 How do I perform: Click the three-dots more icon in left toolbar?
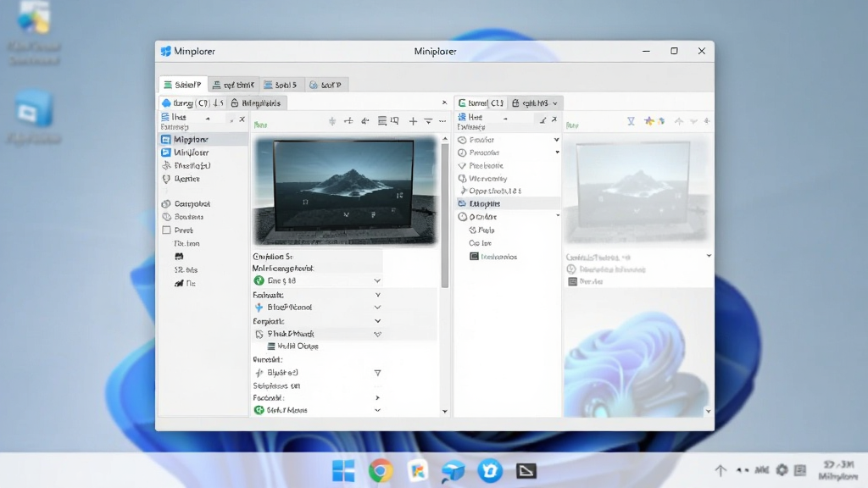tap(442, 121)
